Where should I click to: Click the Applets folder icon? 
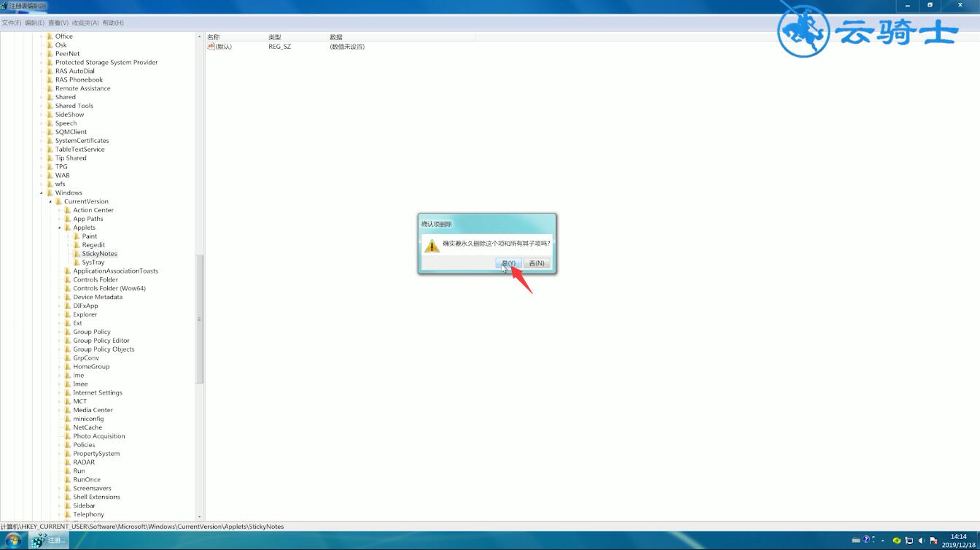[68, 228]
